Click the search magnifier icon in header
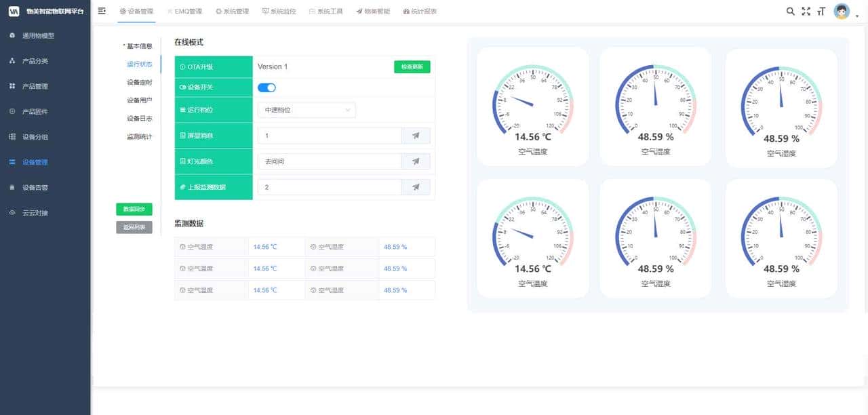Screen dimensions: 868x415 coord(790,12)
